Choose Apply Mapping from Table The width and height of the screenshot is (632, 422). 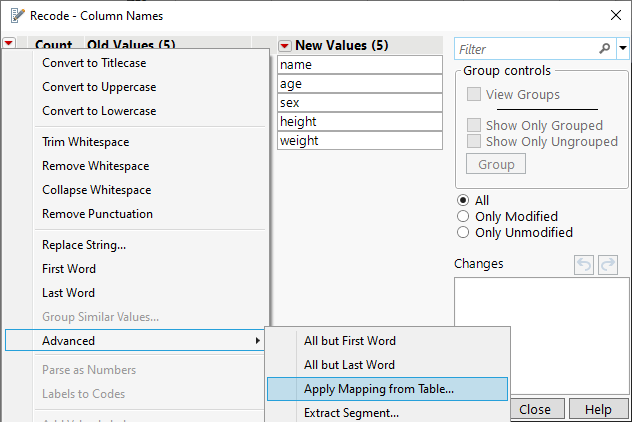pos(378,389)
